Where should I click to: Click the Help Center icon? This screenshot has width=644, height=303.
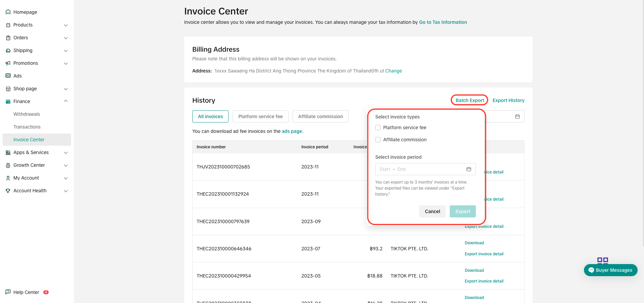point(8,292)
